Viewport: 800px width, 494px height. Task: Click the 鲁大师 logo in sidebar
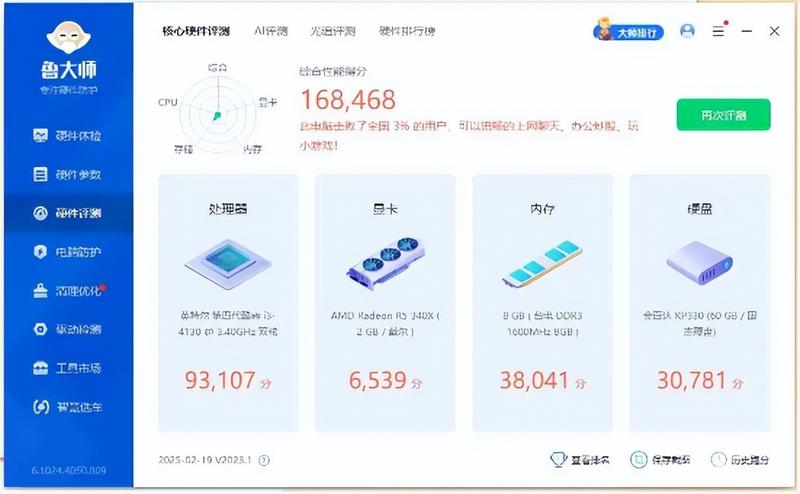(69, 57)
